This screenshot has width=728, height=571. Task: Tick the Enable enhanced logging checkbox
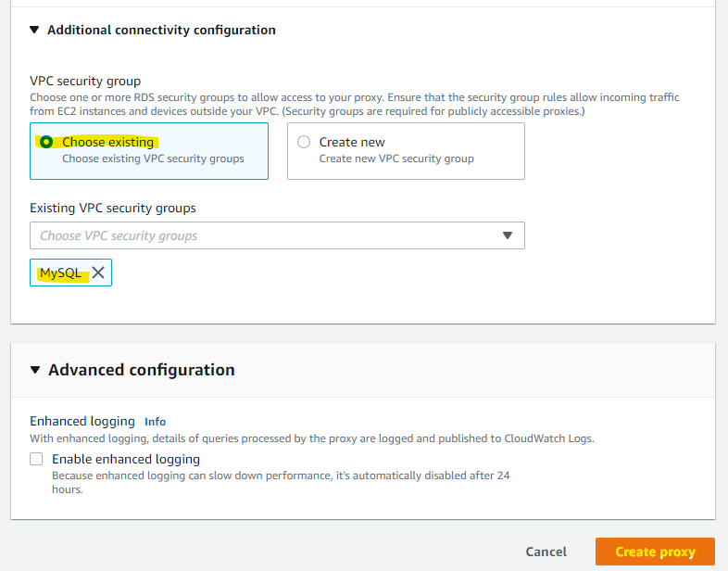coord(36,459)
